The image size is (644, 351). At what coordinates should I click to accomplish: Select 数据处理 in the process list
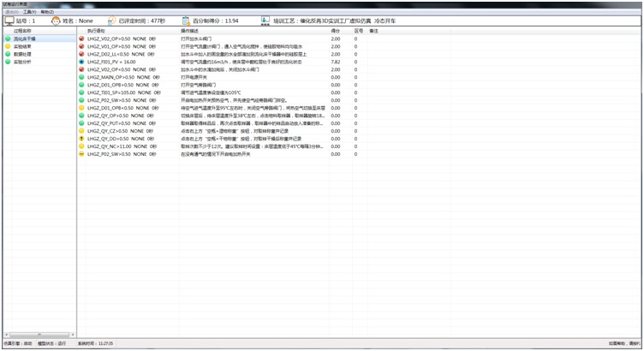[x=22, y=54]
